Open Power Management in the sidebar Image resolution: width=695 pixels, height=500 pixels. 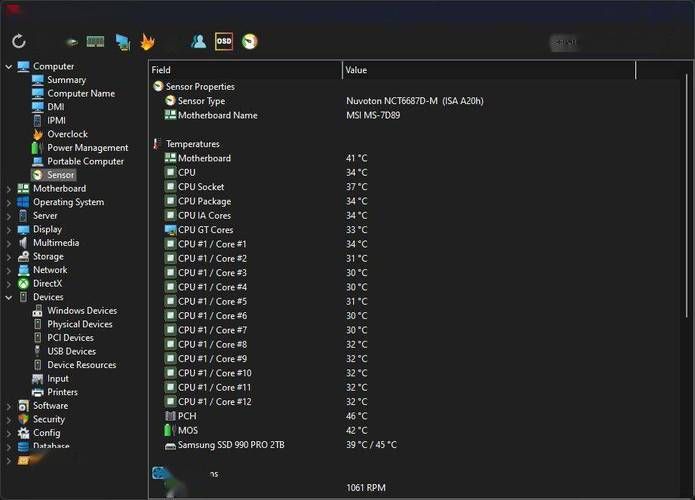point(87,148)
